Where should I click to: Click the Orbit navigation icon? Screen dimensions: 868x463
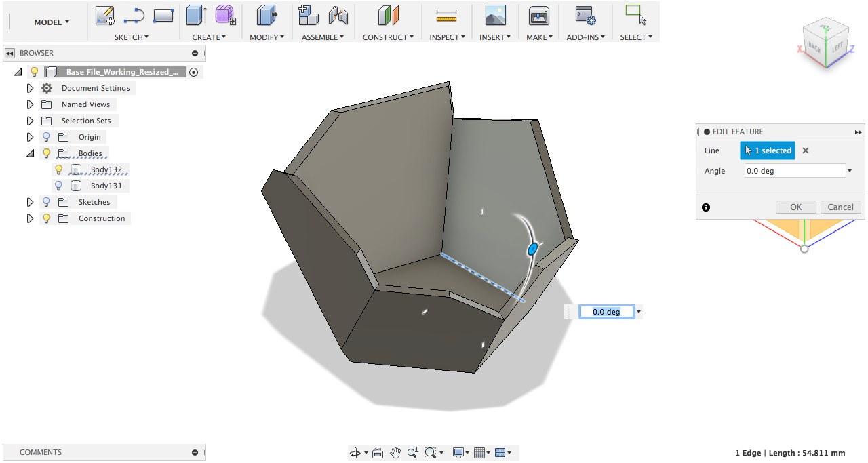[x=355, y=453]
